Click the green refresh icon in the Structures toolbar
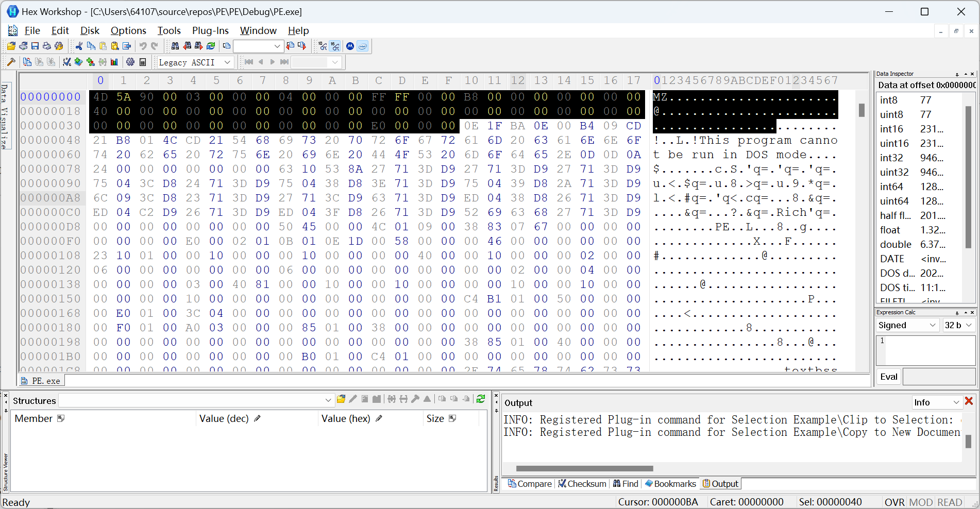 click(x=481, y=399)
